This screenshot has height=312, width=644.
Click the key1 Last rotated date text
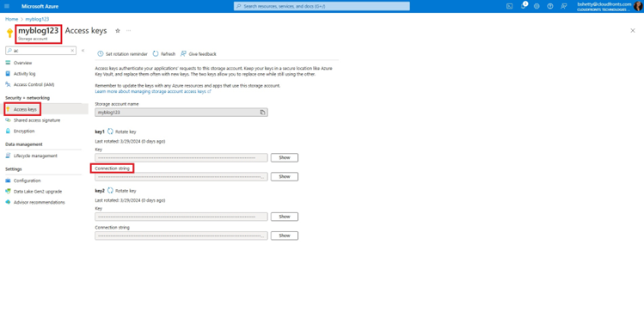[130, 141]
